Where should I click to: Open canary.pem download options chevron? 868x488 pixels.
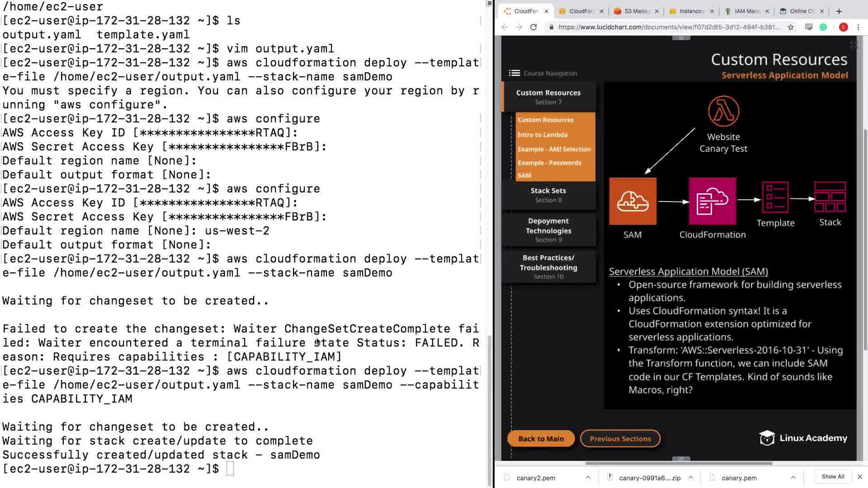click(x=793, y=477)
